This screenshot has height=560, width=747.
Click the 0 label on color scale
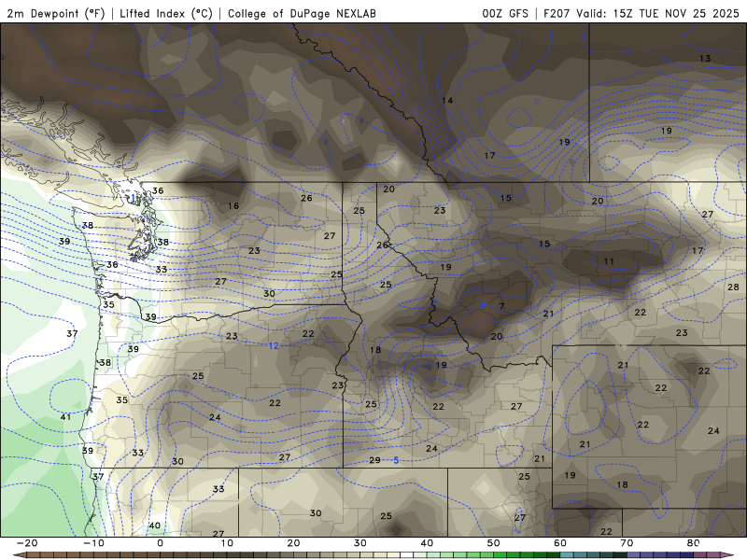pos(160,543)
